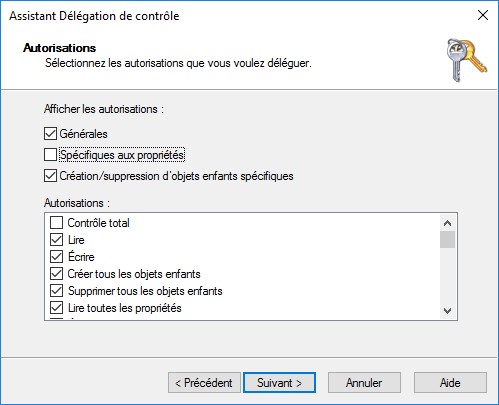
Task: Click the partially visible checkbox at list bottom
Action: point(56,319)
